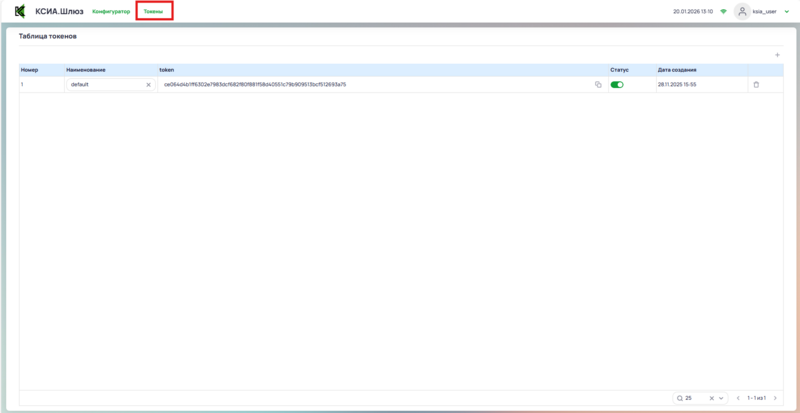Expand the ksia_user account dropdown arrow
The height and width of the screenshot is (413, 800).
pyautogui.click(x=787, y=11)
